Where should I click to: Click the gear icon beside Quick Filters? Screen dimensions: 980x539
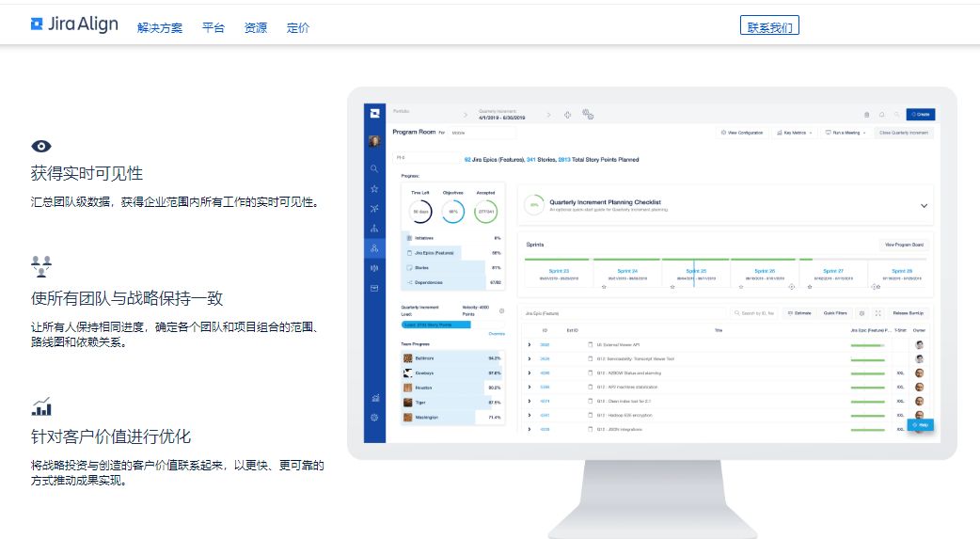point(861,313)
